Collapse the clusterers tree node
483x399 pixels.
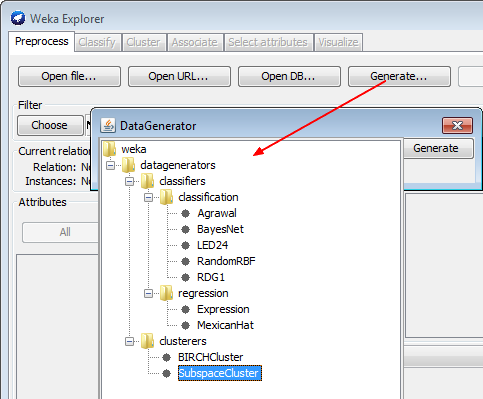coord(129,341)
